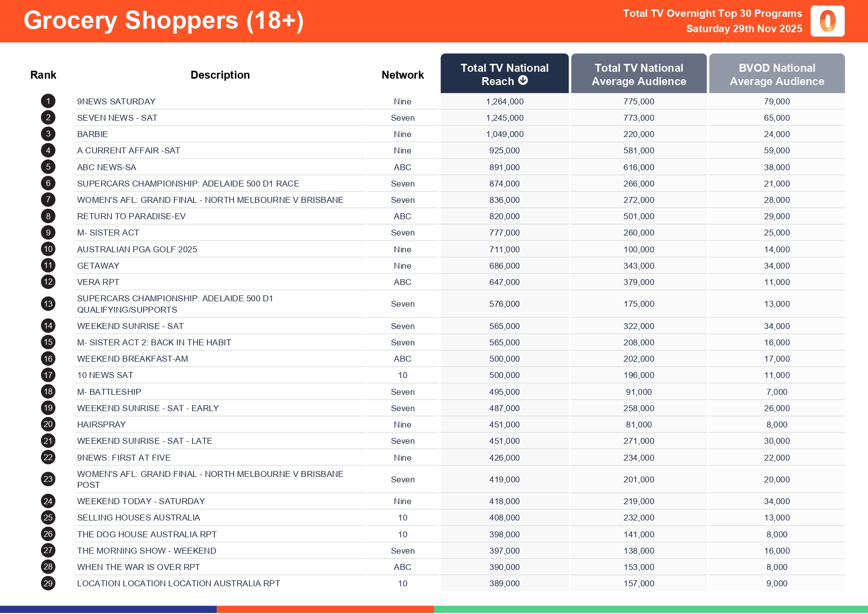Click the rank 10 circle badge
Viewport: 868px width, 614px height.
pyautogui.click(x=48, y=249)
